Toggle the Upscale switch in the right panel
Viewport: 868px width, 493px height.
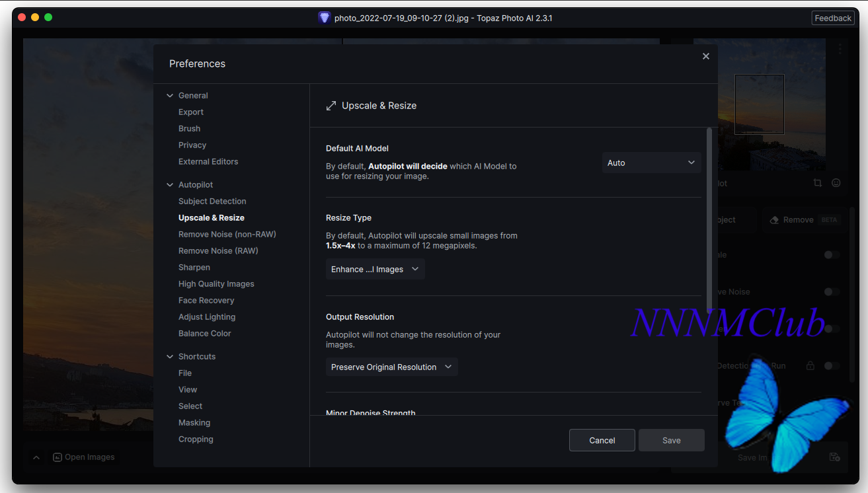point(832,254)
